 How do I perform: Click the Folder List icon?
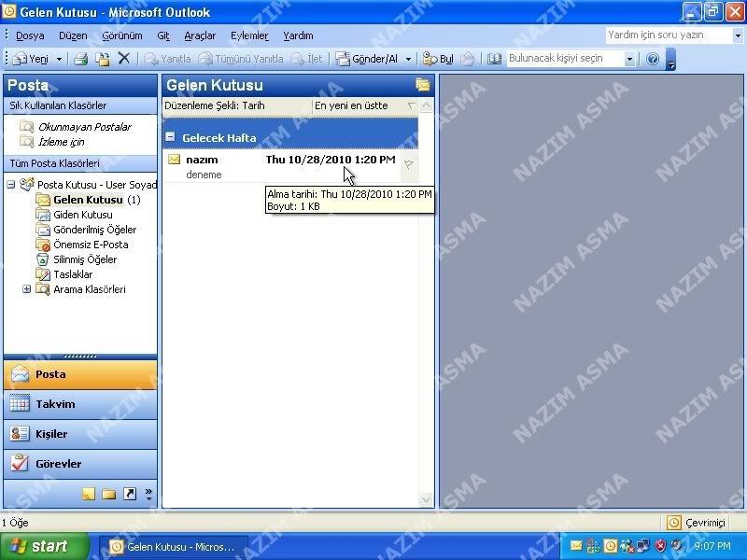(x=109, y=494)
